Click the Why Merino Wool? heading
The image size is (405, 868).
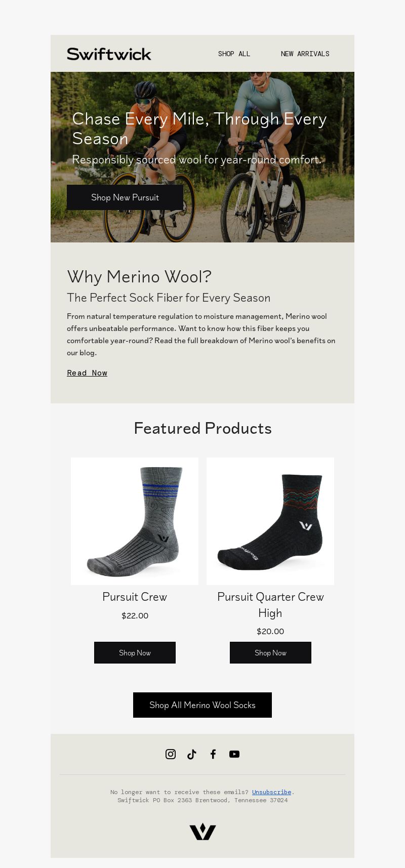(139, 277)
